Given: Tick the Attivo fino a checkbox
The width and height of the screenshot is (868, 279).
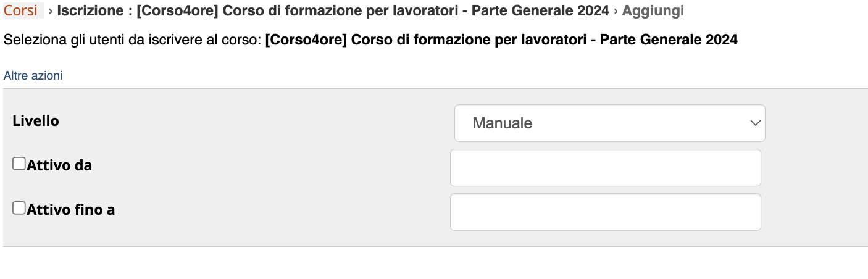Looking at the screenshot, I should [19, 208].
